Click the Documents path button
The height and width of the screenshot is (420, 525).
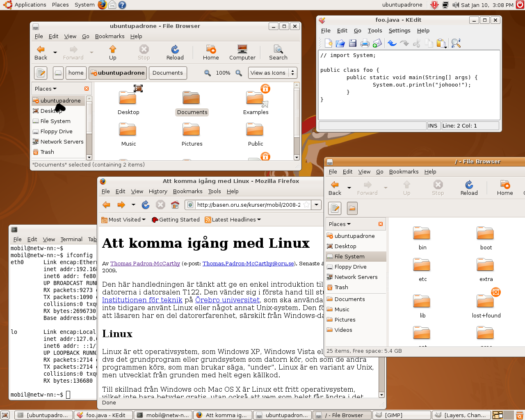[x=168, y=73]
